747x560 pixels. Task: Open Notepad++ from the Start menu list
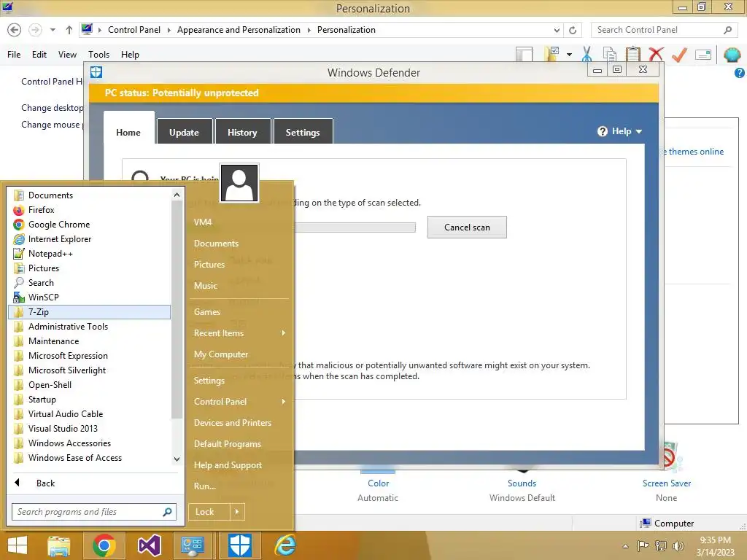pyautogui.click(x=90, y=253)
